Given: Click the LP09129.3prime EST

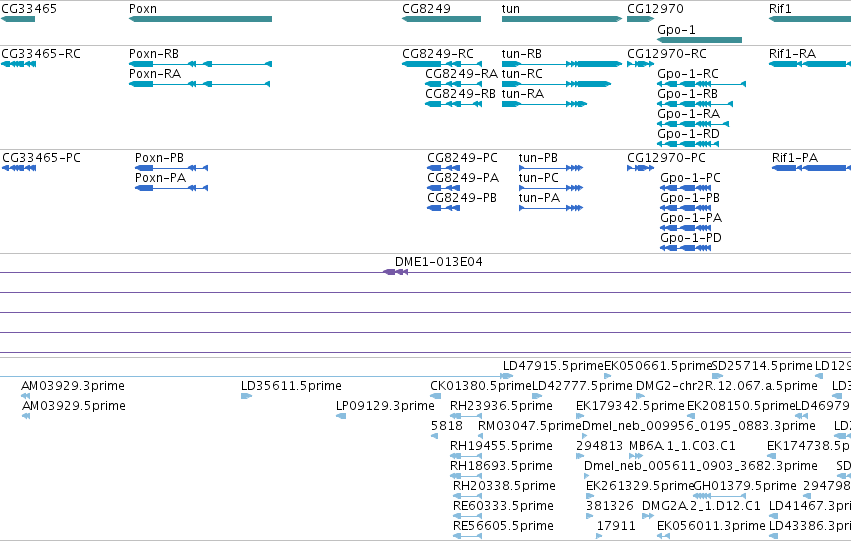Looking at the screenshot, I should point(341,416).
